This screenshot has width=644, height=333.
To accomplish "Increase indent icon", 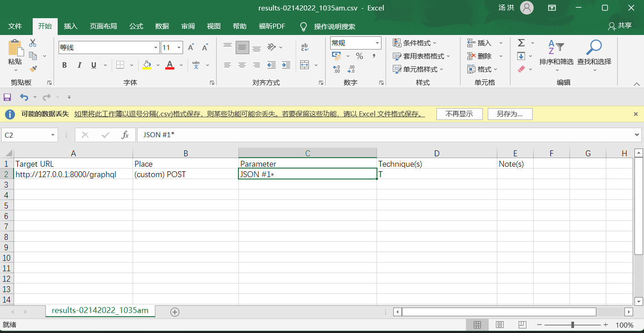I will tap(286, 65).
